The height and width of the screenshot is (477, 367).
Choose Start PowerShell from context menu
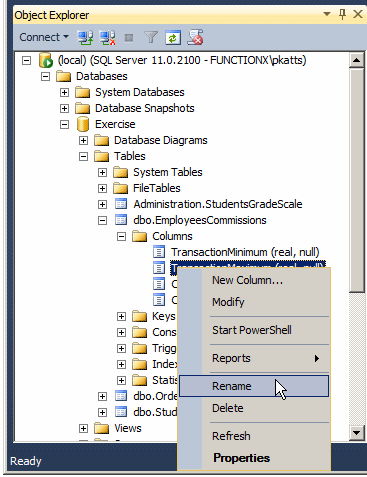coord(254,330)
